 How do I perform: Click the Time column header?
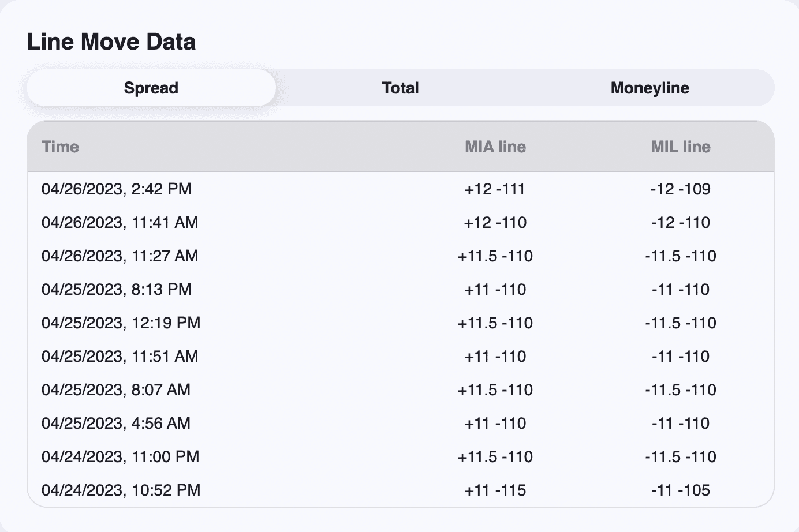(x=61, y=147)
